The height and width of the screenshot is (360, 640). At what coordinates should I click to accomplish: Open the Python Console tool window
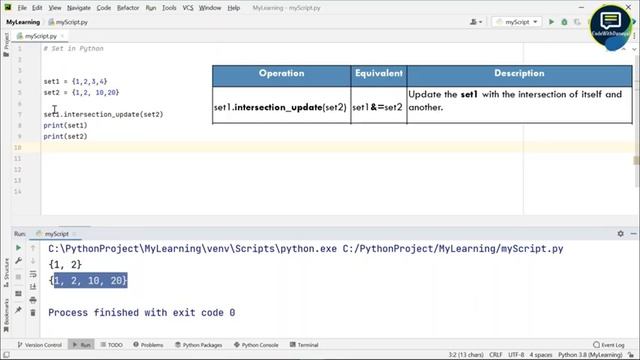(x=256, y=345)
